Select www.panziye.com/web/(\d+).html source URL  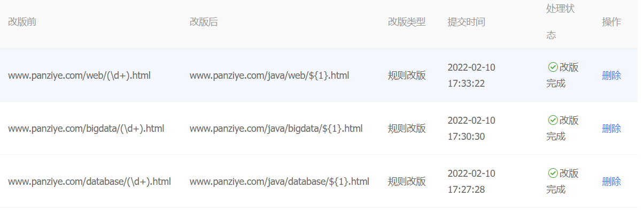79,76
